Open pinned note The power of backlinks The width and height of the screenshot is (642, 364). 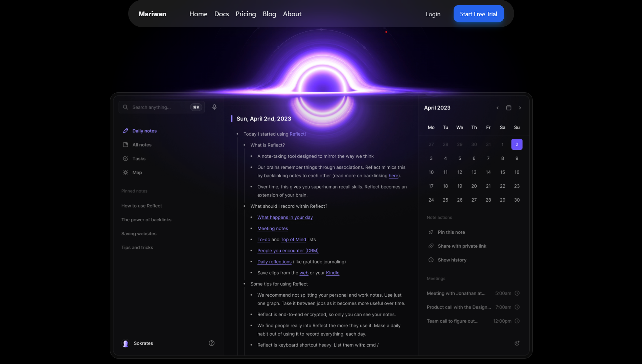click(146, 220)
